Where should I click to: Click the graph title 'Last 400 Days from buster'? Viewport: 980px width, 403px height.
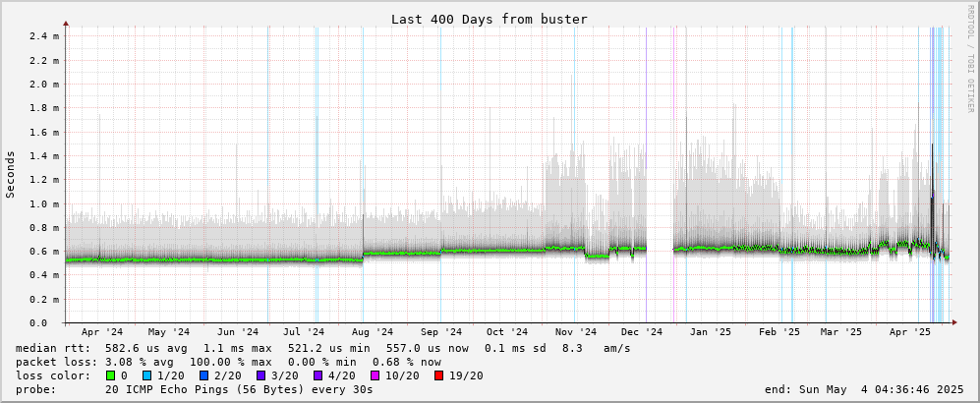(490, 20)
